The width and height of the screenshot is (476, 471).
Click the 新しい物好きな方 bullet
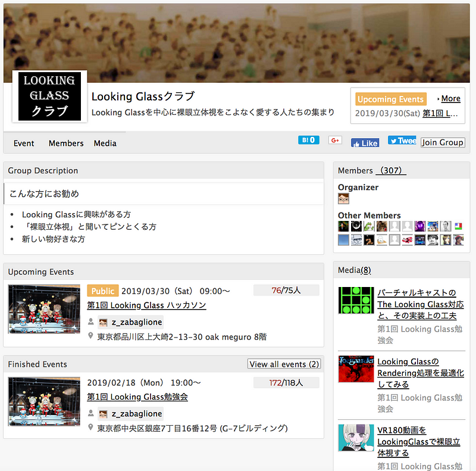click(x=54, y=239)
